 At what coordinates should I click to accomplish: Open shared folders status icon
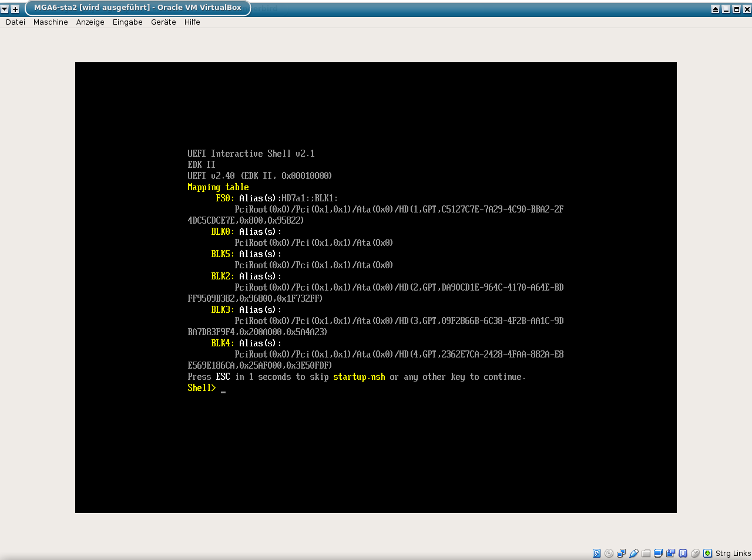646,553
